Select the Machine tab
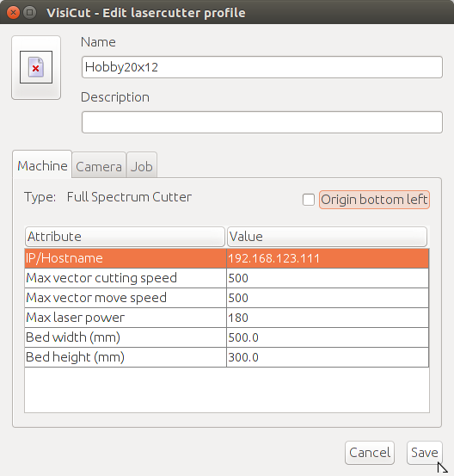This screenshot has width=454, height=476. 42,165
